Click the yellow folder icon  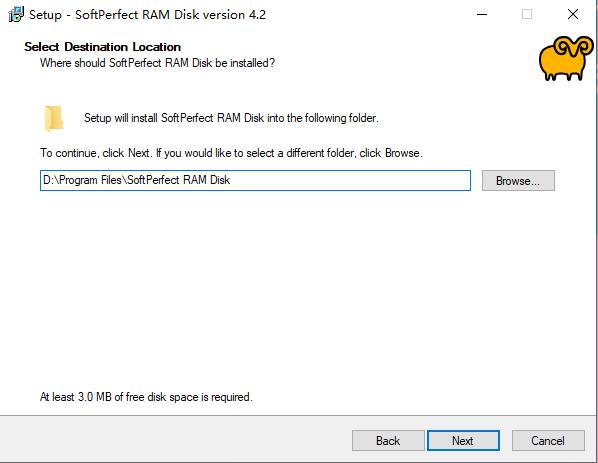pyautogui.click(x=54, y=118)
